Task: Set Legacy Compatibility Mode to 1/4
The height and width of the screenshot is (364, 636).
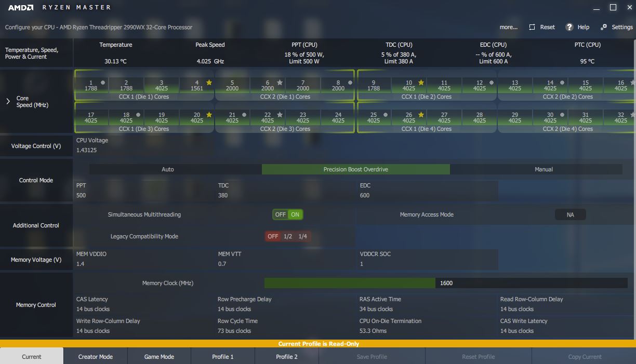Action: coord(303,236)
